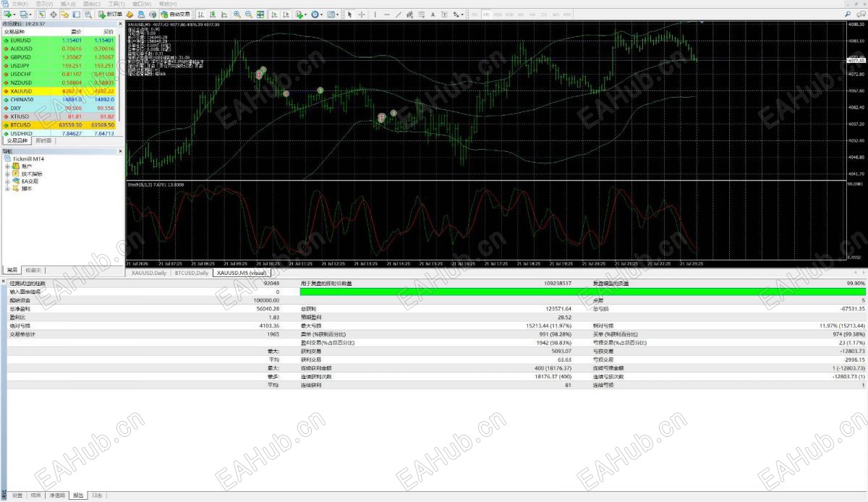Open the tester 日志 journal tab

[98, 495]
